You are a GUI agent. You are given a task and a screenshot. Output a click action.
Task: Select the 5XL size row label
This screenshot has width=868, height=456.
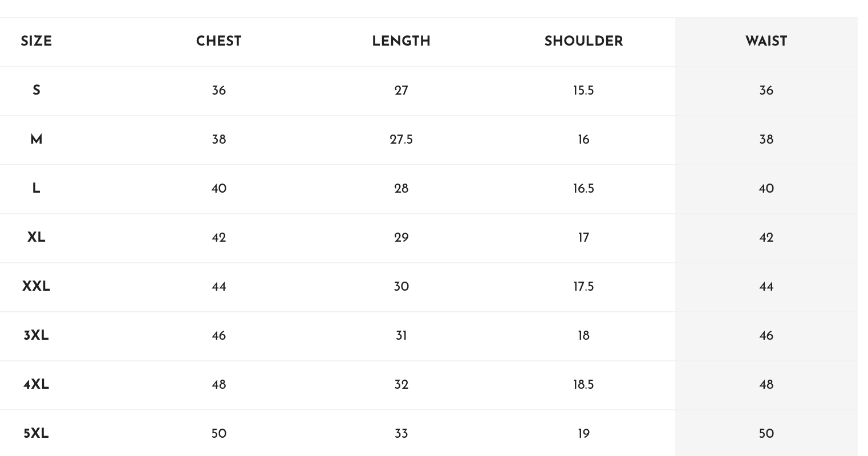[36, 434]
